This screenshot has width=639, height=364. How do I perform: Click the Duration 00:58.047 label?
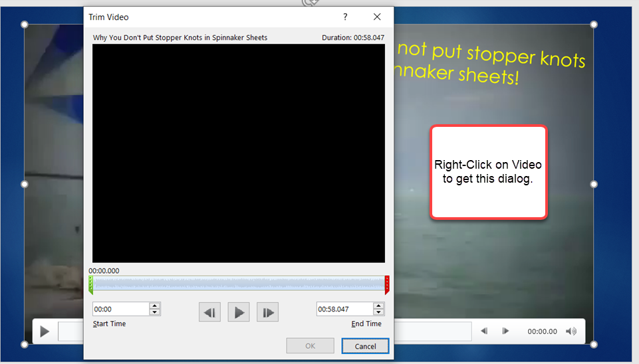tap(353, 37)
